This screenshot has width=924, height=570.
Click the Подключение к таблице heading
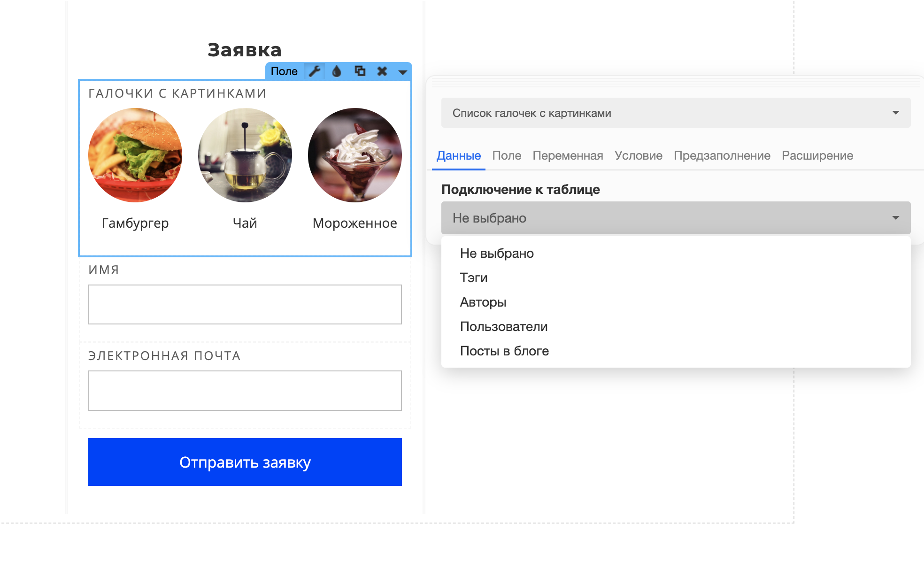point(521,189)
